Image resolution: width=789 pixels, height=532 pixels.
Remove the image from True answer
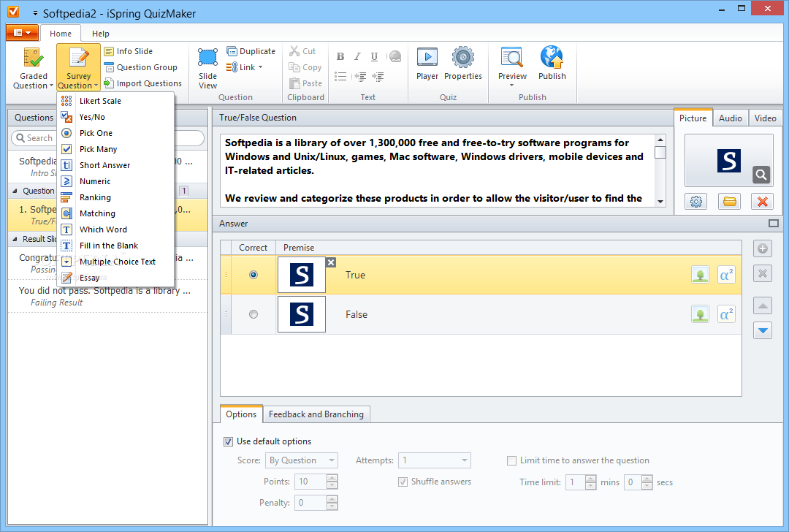coord(331,262)
